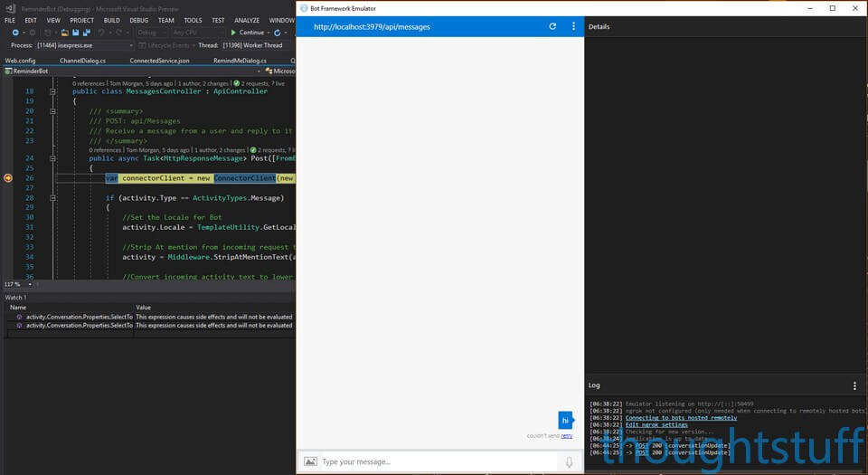Click the Undo icon in Visual Studio toolbar
Screen dimensions: 868x475
[x=101, y=33]
